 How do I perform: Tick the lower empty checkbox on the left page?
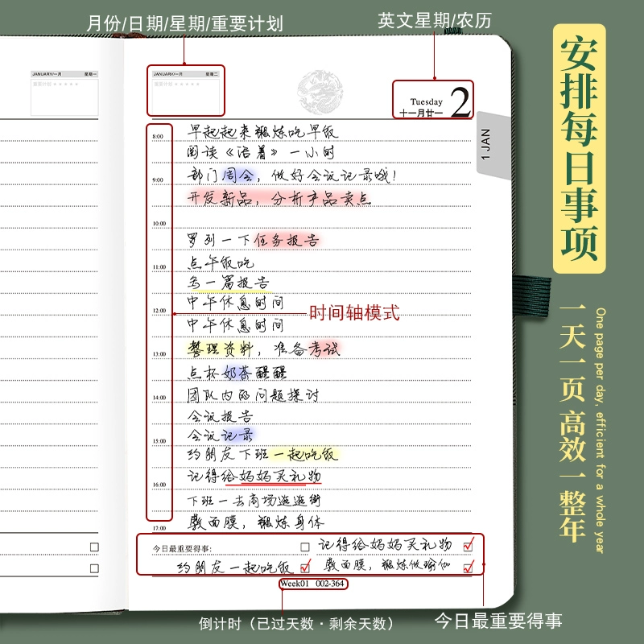point(94,568)
